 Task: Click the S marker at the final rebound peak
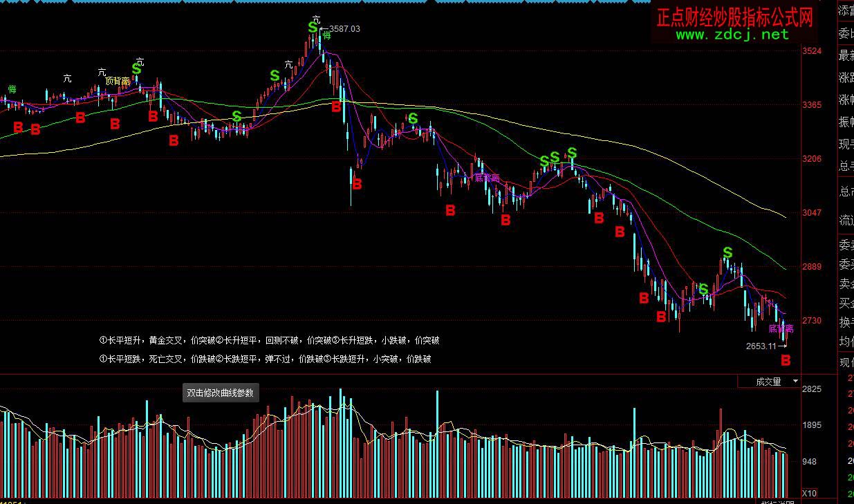tap(727, 252)
